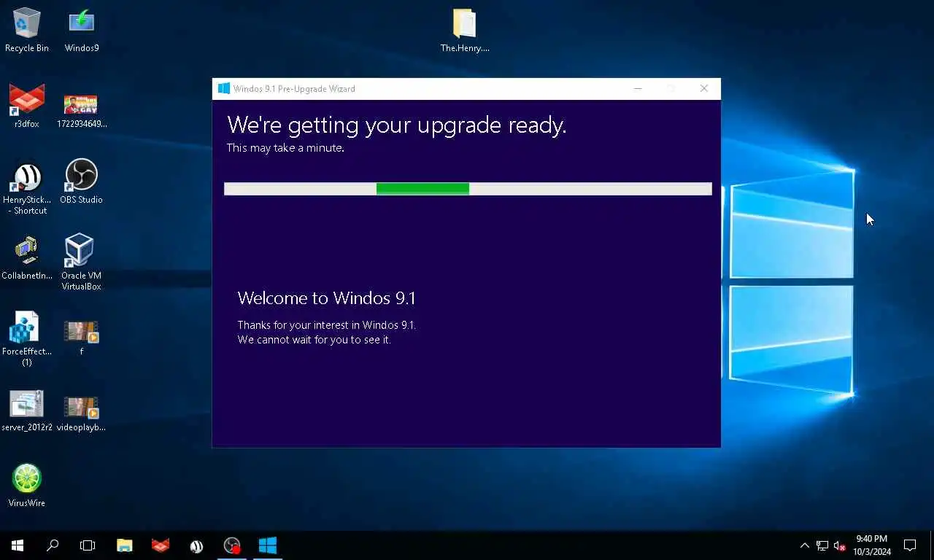934x560 pixels.
Task: Select the video file named f
Action: point(82,338)
